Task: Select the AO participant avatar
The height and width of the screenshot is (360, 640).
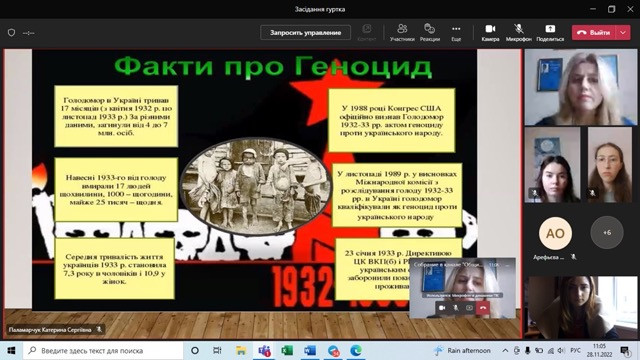Action: click(x=555, y=233)
